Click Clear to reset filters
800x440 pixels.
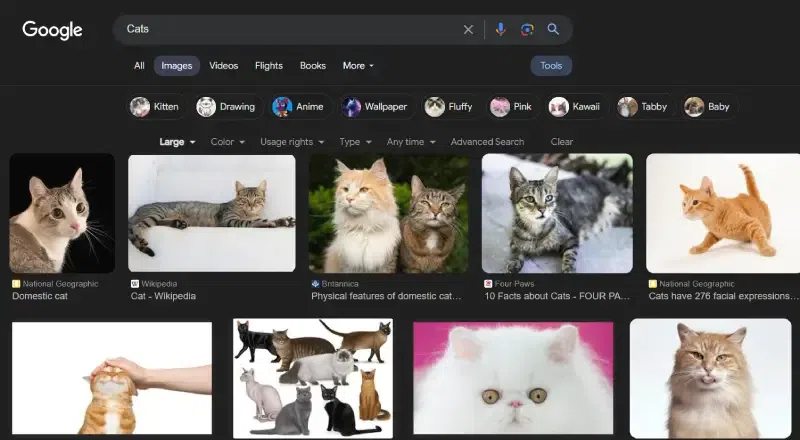[562, 142]
